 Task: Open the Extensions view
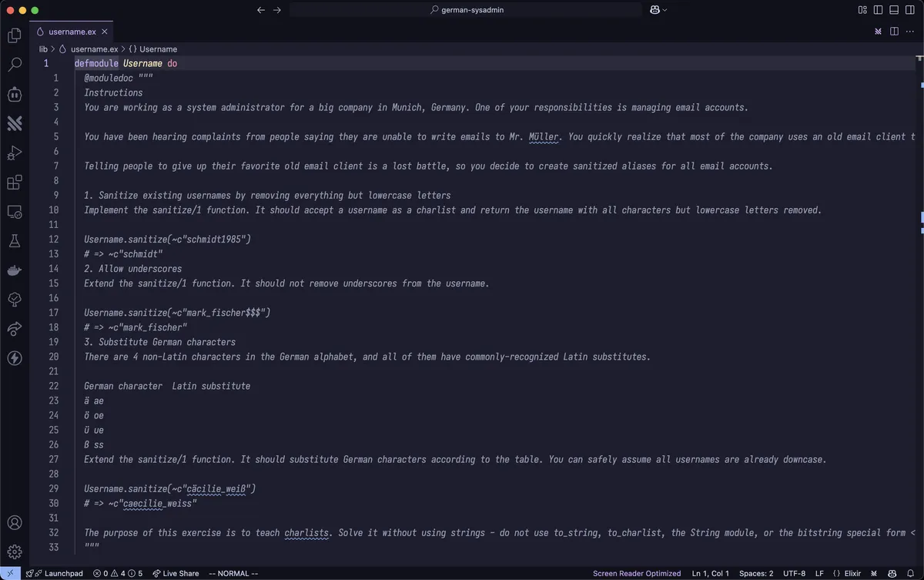[15, 183]
